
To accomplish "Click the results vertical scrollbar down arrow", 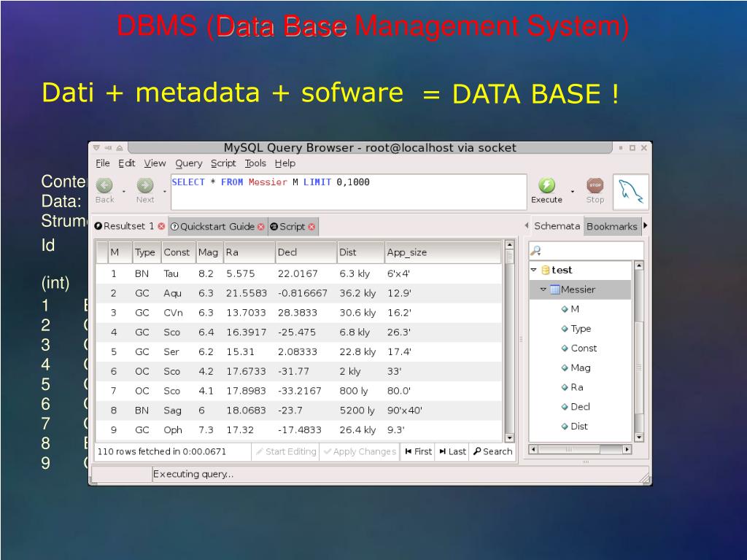I will [509, 437].
